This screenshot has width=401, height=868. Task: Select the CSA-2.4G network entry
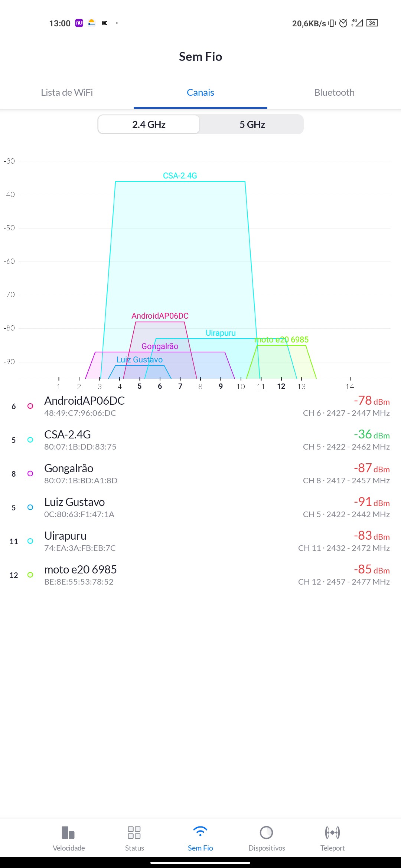[200, 440]
